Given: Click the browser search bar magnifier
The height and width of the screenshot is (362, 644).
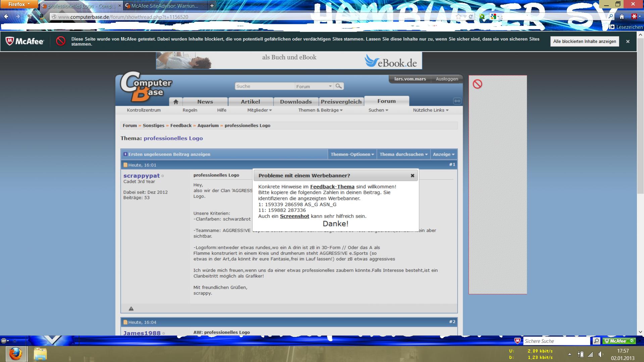Looking at the screenshot, I should (610, 16).
